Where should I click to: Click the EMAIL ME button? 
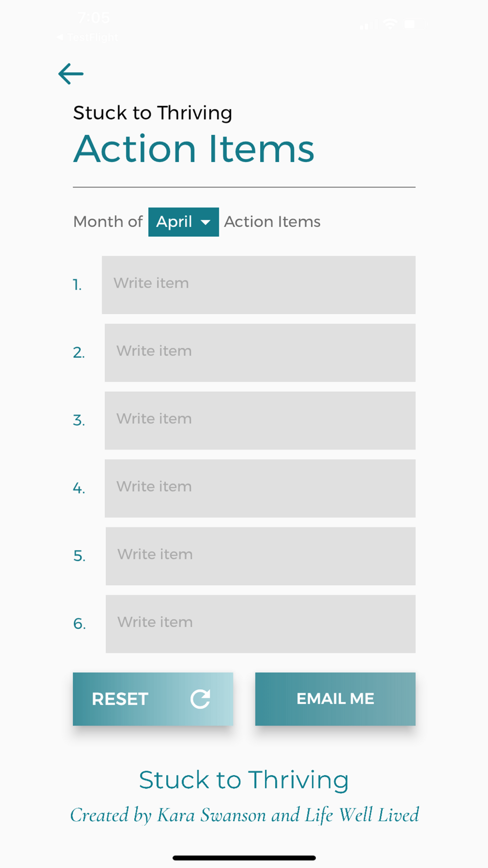pyautogui.click(x=335, y=699)
